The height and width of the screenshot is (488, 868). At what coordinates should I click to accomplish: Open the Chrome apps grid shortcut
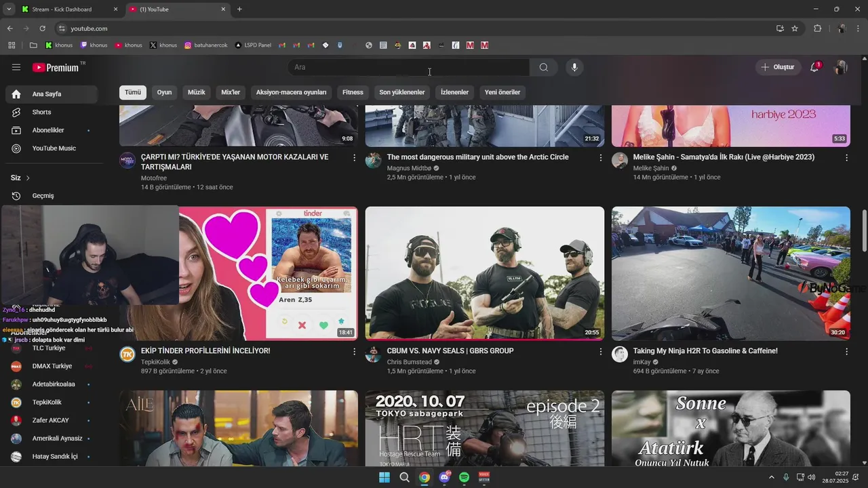click(x=12, y=45)
